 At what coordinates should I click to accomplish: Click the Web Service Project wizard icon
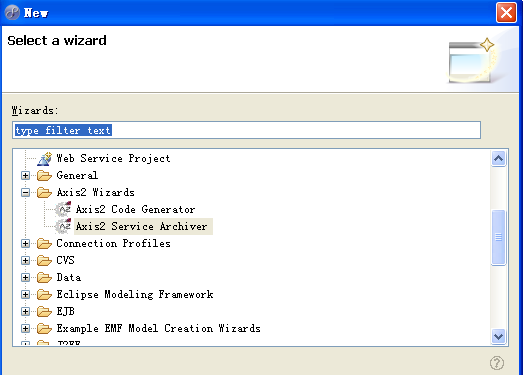coord(44,158)
